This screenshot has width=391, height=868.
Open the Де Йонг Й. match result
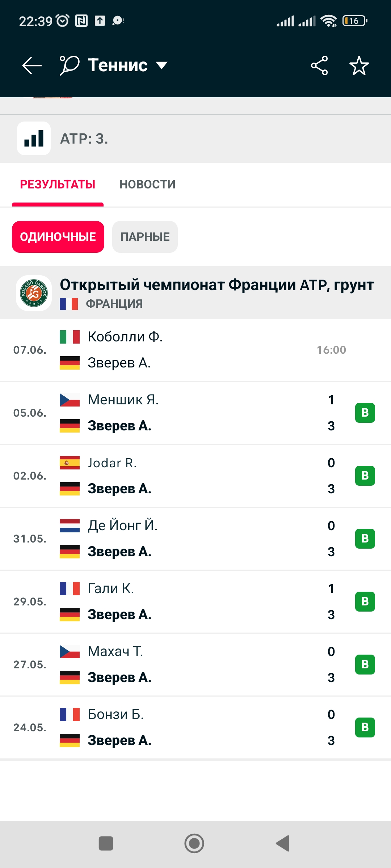[195, 539]
